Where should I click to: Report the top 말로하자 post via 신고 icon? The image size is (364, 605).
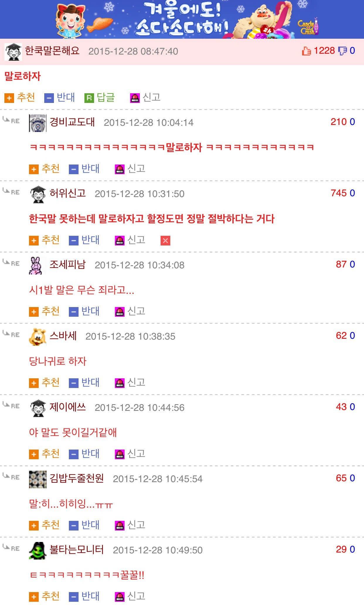135,98
